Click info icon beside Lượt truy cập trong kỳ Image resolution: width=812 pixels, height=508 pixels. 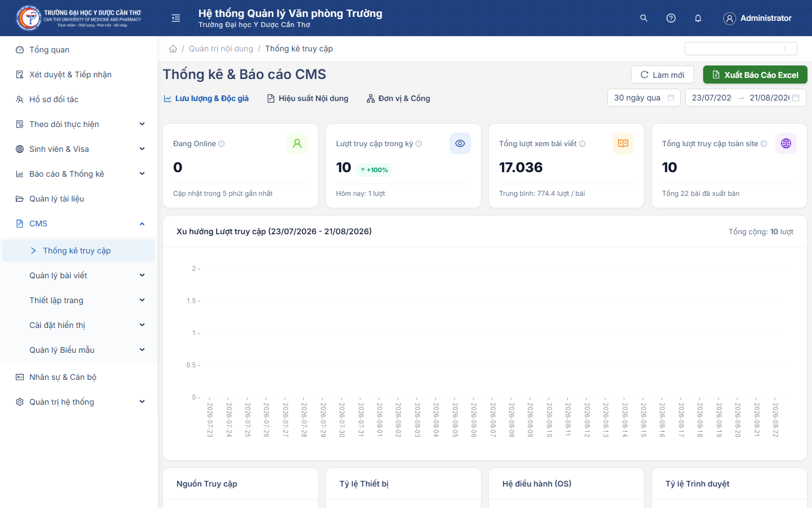tap(419, 144)
